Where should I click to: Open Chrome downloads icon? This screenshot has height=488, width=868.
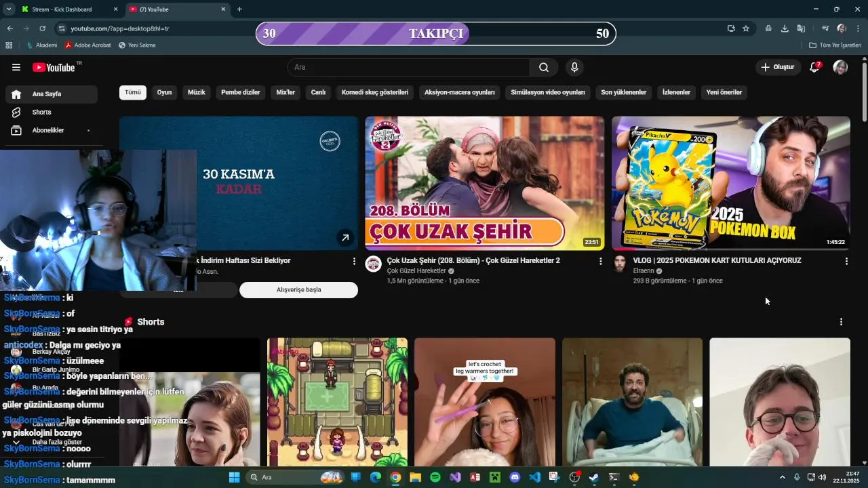click(785, 28)
